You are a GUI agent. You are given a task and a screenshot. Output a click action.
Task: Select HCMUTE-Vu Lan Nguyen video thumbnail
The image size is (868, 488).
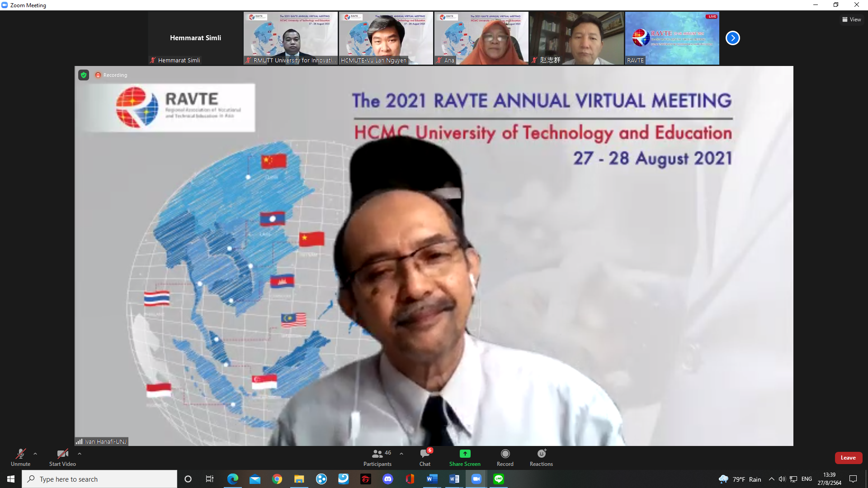tap(386, 38)
